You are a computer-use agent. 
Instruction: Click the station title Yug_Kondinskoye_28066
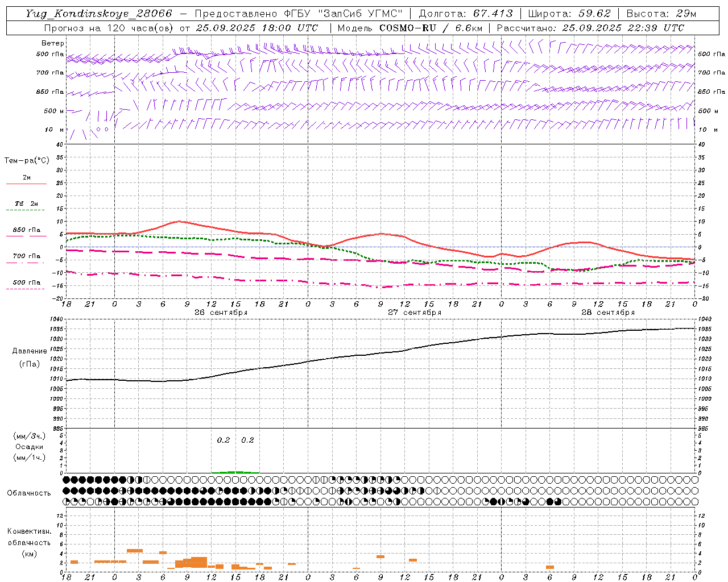[99, 14]
